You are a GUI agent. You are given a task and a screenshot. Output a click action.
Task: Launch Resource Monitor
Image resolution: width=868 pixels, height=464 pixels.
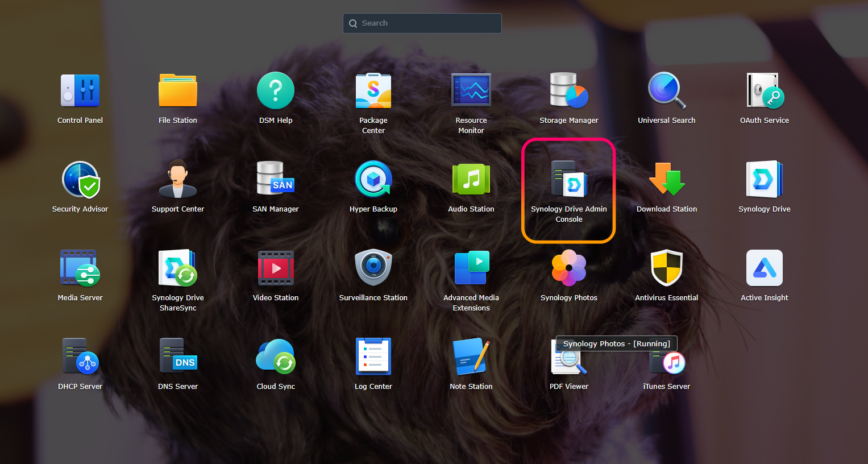point(471,91)
